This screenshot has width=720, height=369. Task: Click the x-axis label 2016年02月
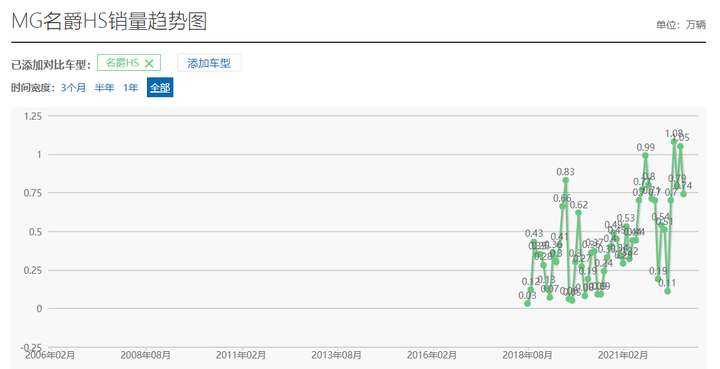tap(432, 355)
